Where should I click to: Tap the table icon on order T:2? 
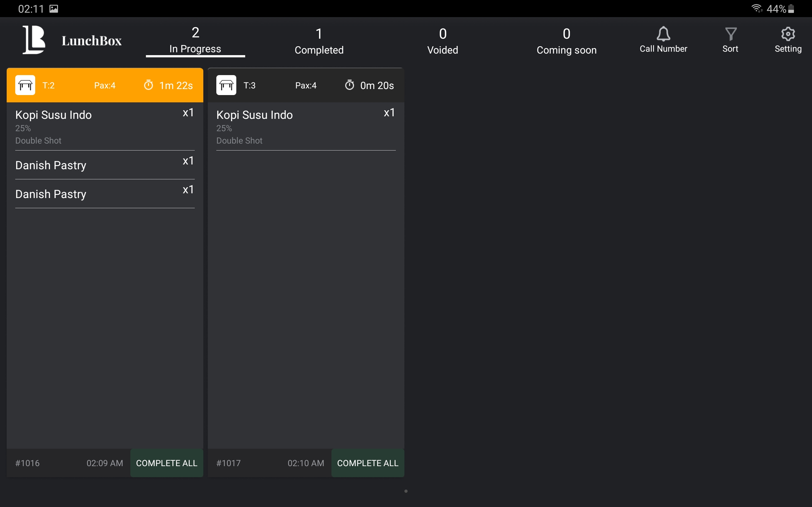pyautogui.click(x=25, y=85)
